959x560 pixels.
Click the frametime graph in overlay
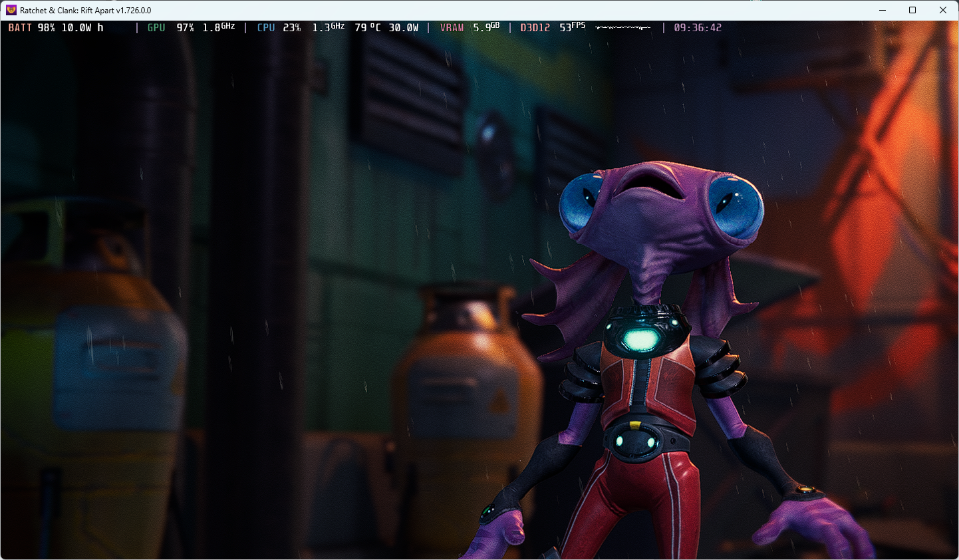(623, 27)
